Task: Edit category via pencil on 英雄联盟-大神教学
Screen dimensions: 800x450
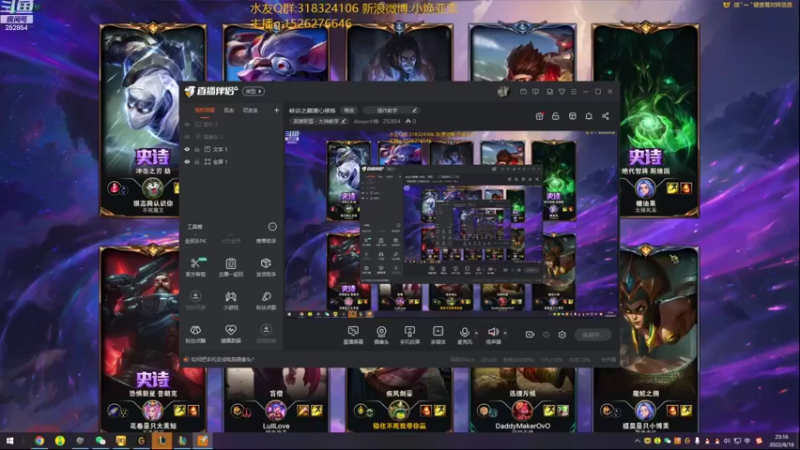Action: [x=343, y=121]
